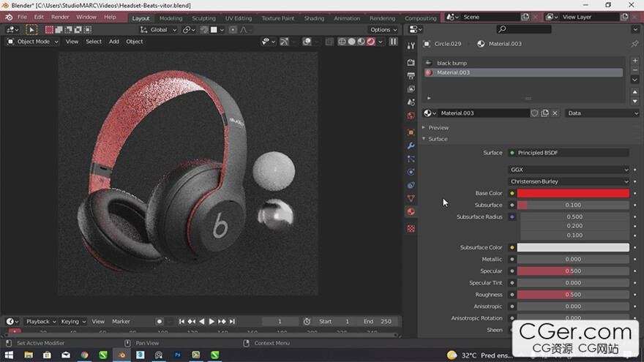Open the Texture properties checker tab
644x362 pixels.
coord(411,229)
